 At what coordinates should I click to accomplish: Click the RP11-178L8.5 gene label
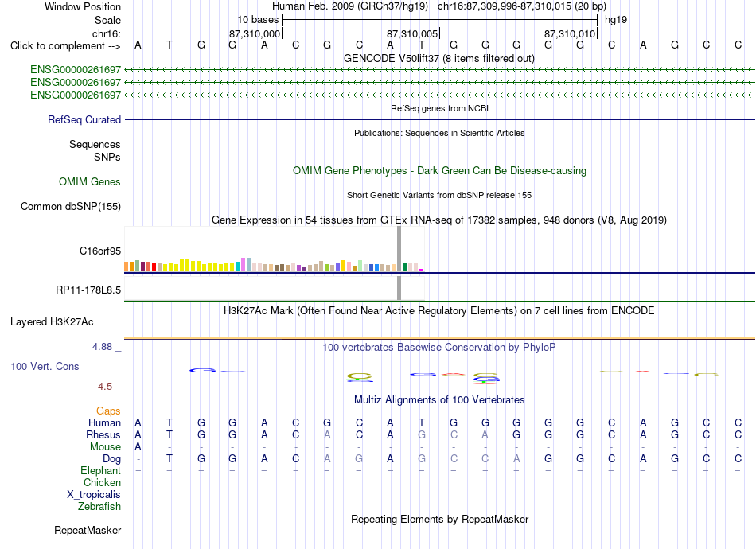[88, 290]
